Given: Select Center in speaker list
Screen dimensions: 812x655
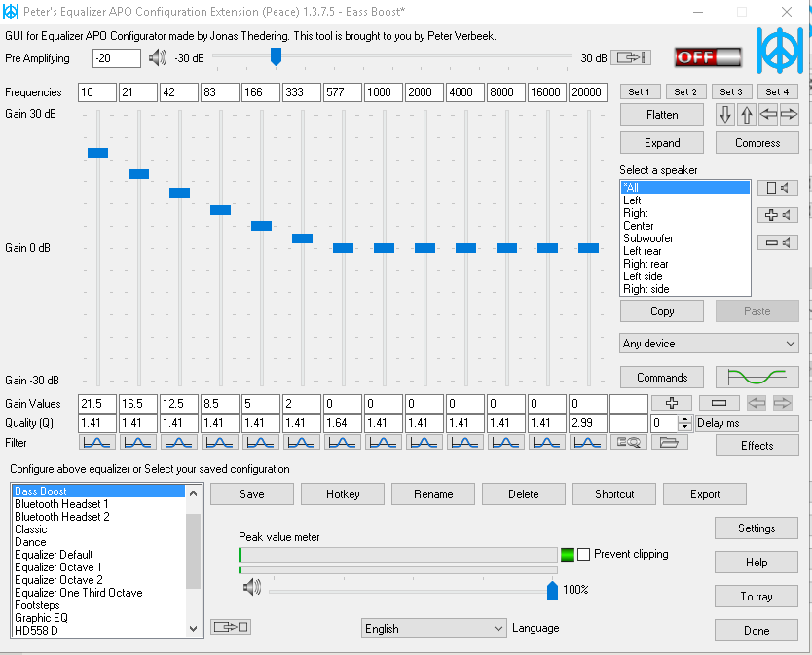Looking at the screenshot, I should [685, 226].
